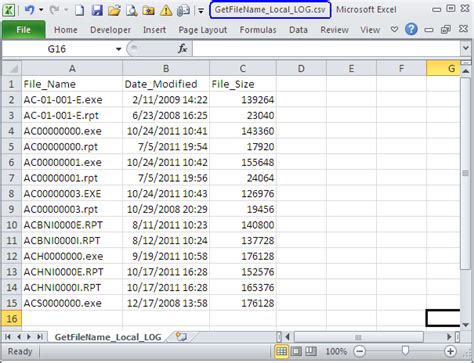Click the vertical scrollbar down arrow
474x363 pixels.
click(x=466, y=325)
